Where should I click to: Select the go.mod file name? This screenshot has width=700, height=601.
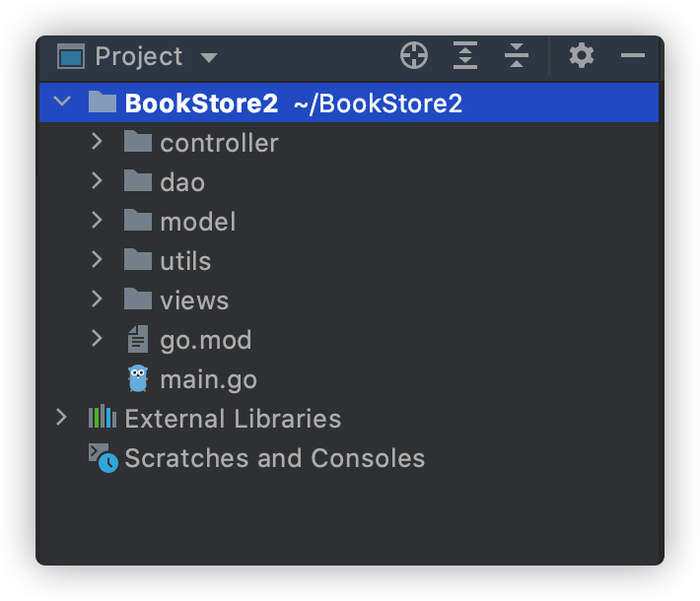pyautogui.click(x=206, y=341)
